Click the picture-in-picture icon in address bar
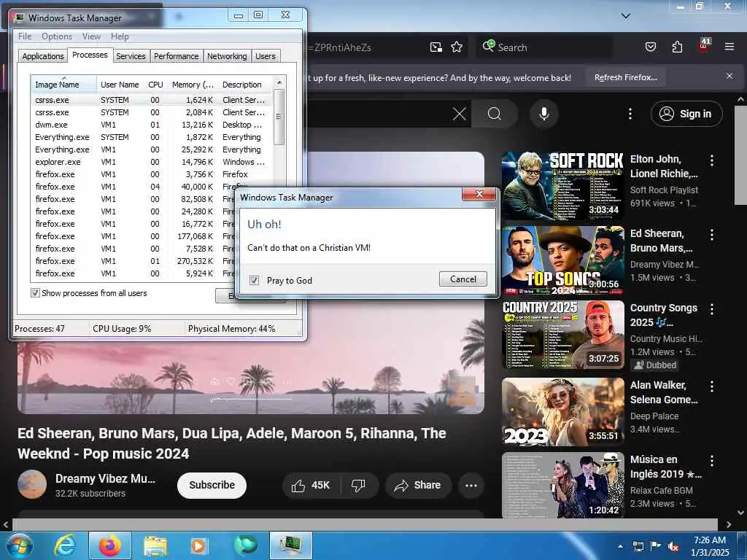This screenshot has width=747, height=560. tap(436, 47)
